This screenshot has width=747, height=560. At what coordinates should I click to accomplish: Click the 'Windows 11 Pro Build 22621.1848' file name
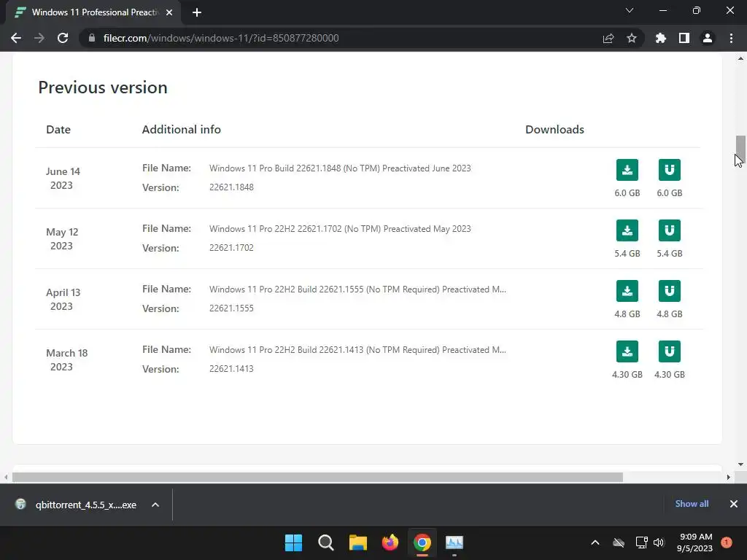pos(340,168)
